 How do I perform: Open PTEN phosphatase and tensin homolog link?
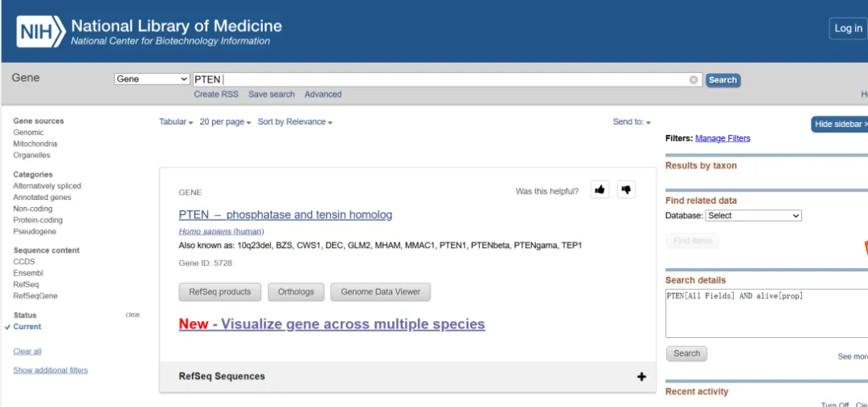(x=285, y=214)
